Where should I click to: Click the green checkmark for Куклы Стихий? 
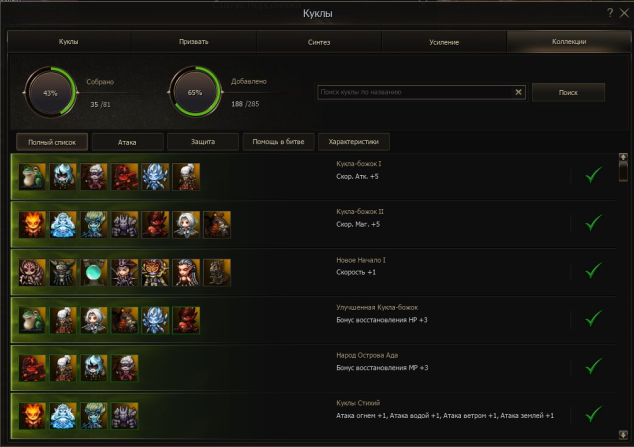tap(594, 414)
